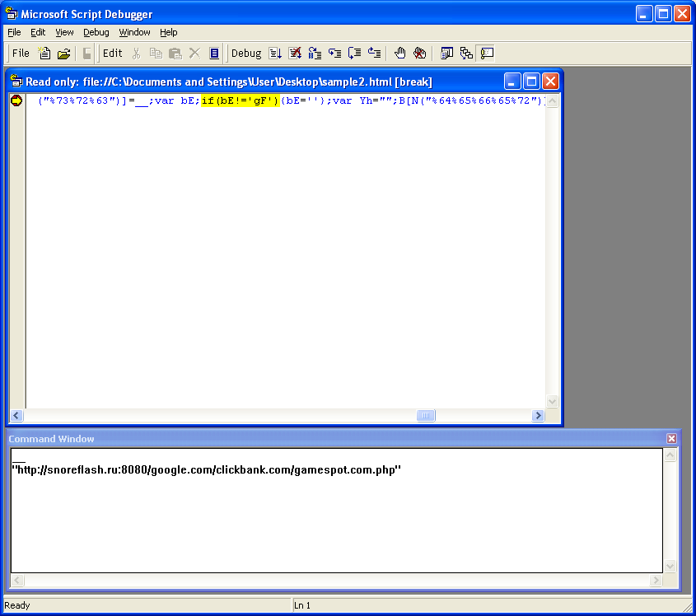696x616 pixels.
Task: Step Over the current statement
Action: pos(354,54)
